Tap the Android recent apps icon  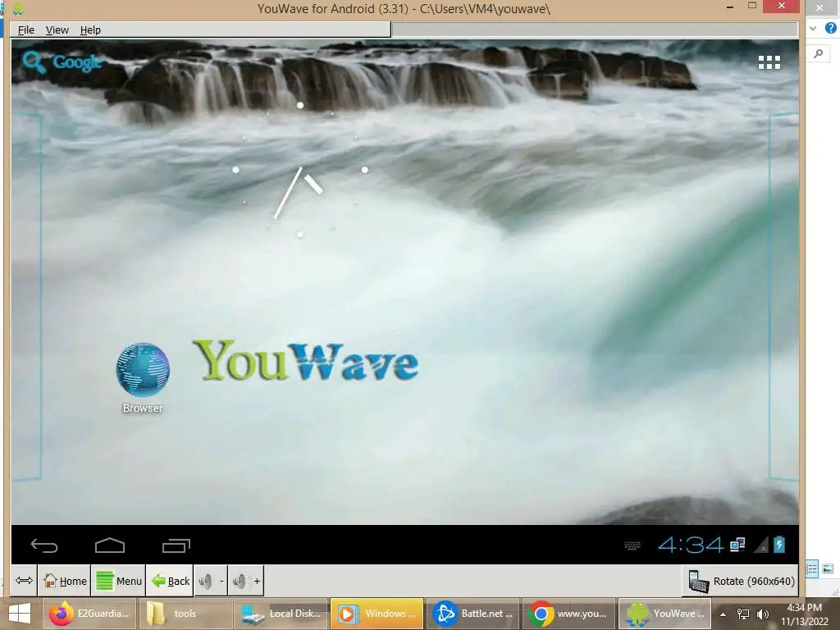pyautogui.click(x=176, y=546)
